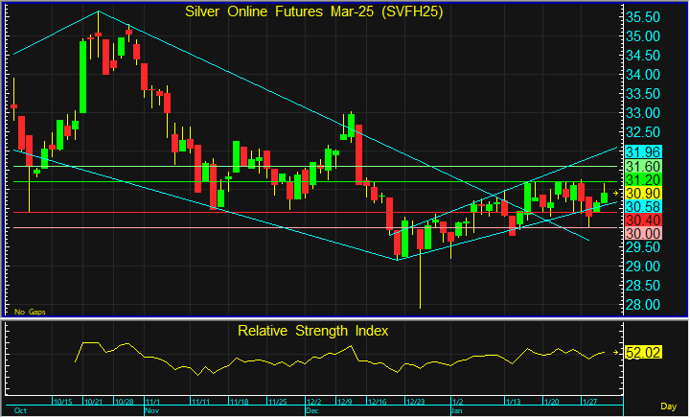Screen dimensions: 690x418
Task: Click the 31.96 cyan price label
Action: click(643, 152)
